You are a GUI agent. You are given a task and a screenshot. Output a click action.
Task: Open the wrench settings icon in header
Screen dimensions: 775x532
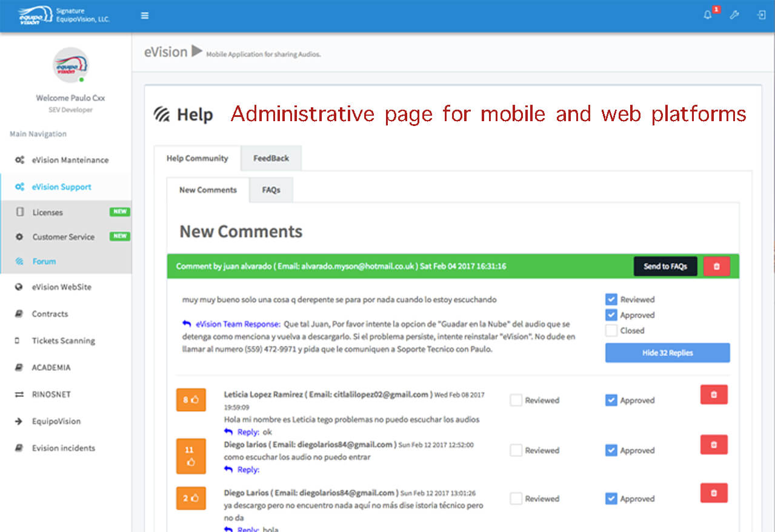(734, 15)
